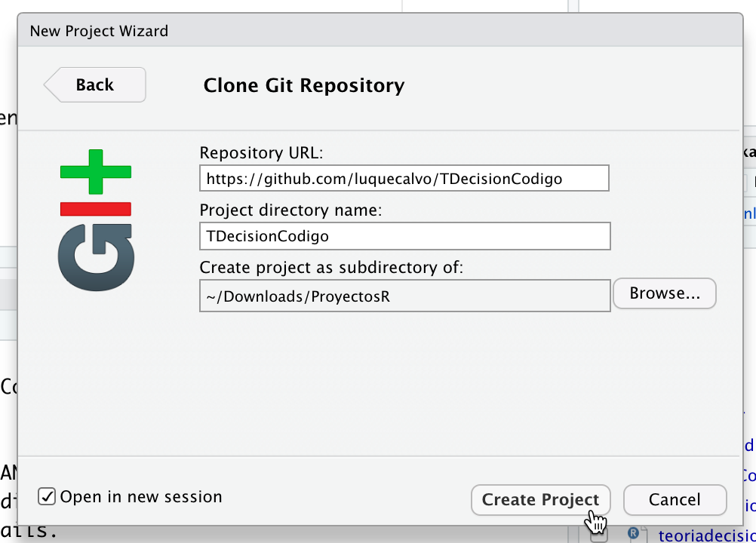Go back using the Back arrow button
Screen dimensions: 756x543
95,84
